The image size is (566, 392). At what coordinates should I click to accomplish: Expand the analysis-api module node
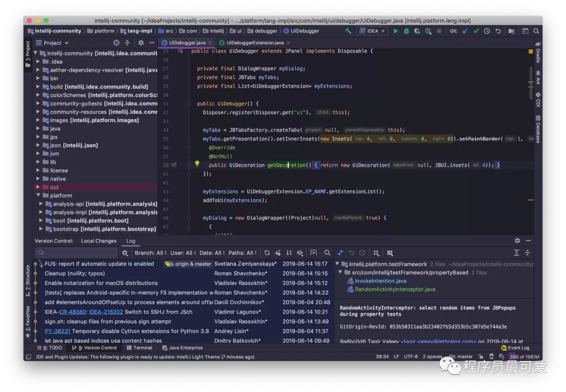[41, 204]
